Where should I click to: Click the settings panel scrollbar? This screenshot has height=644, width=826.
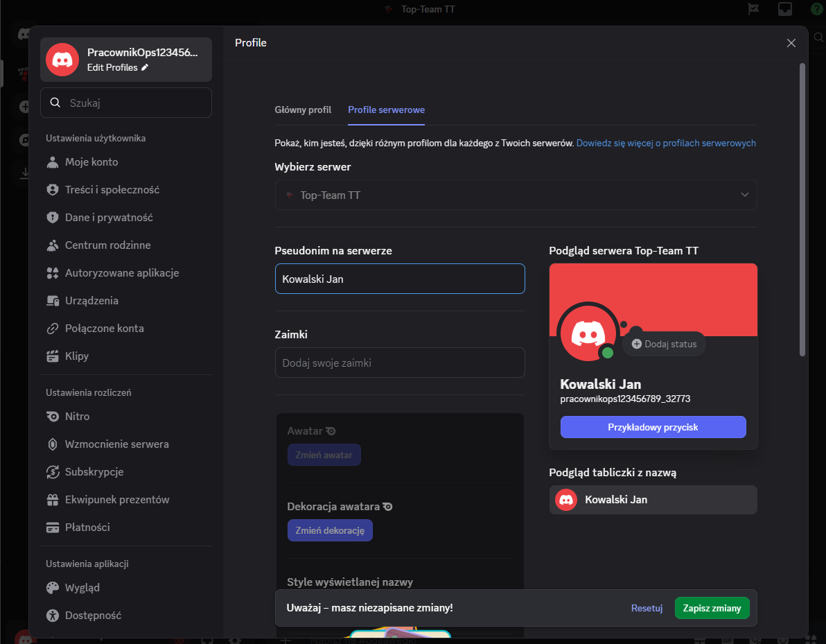pyautogui.click(x=802, y=210)
